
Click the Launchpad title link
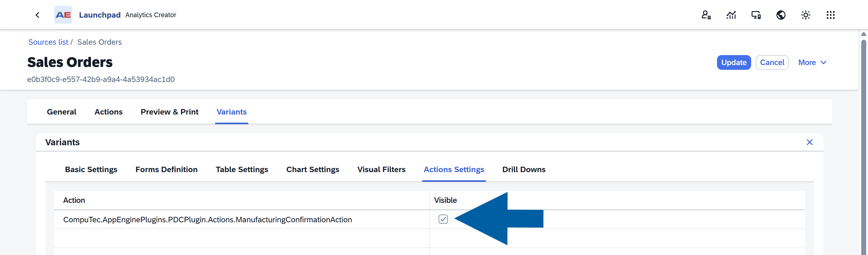[100, 15]
